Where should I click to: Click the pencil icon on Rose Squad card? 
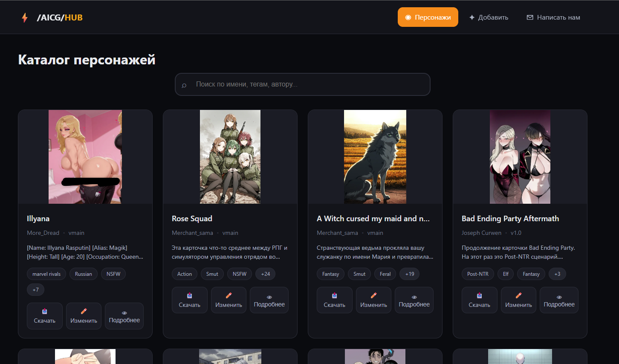pyautogui.click(x=229, y=295)
